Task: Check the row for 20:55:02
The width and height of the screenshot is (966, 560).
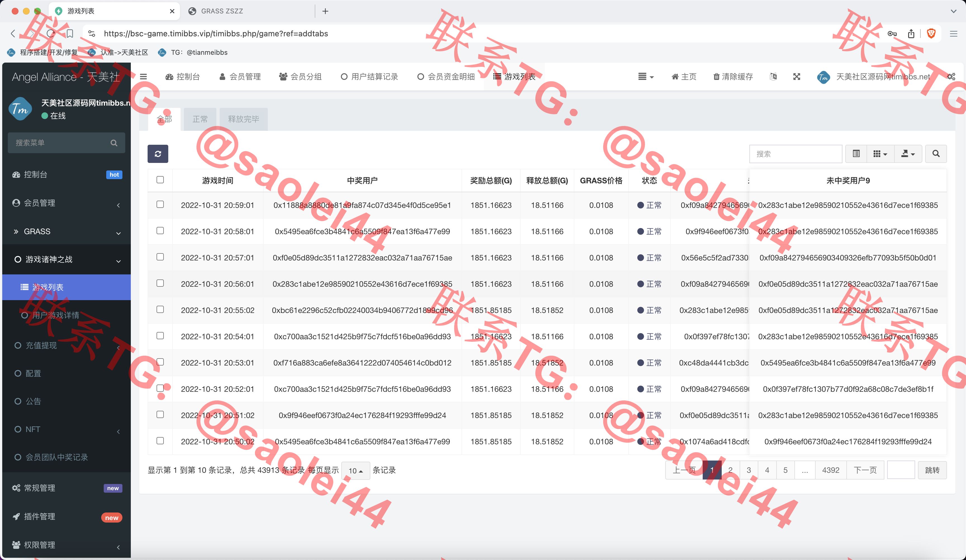Action: pyautogui.click(x=160, y=309)
